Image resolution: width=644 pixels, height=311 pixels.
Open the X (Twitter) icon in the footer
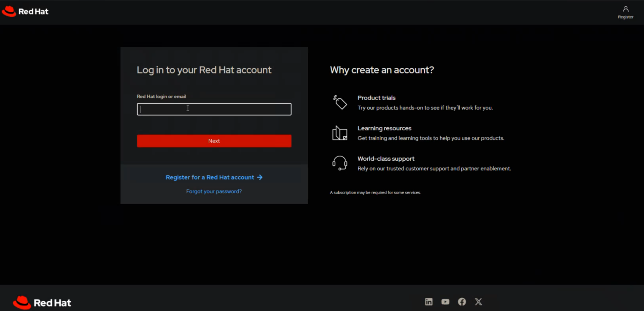[478, 302]
